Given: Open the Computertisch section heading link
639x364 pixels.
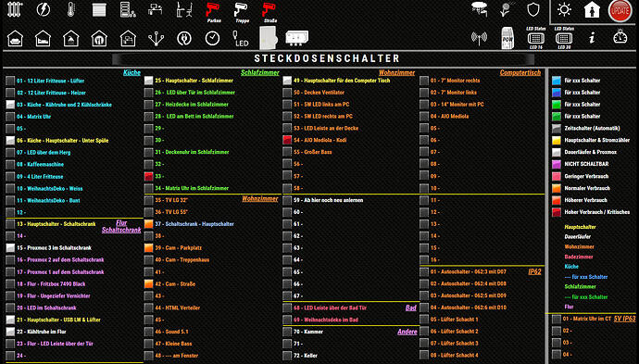Looking at the screenshot, I should click(520, 72).
